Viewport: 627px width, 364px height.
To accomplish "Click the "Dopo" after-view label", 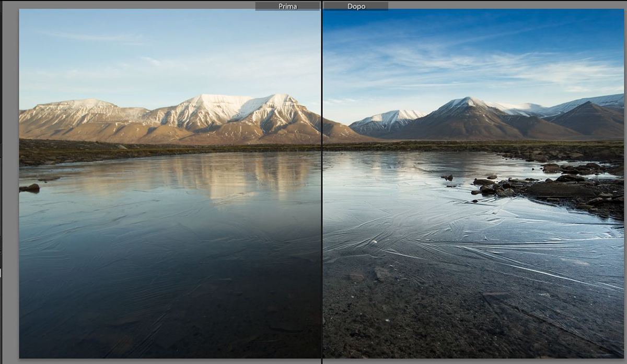I will tap(356, 6).
